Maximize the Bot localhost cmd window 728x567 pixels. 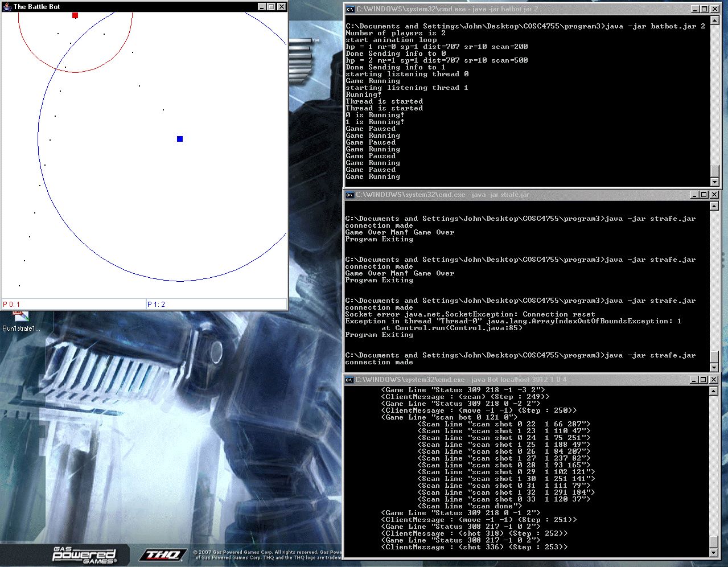705,380
